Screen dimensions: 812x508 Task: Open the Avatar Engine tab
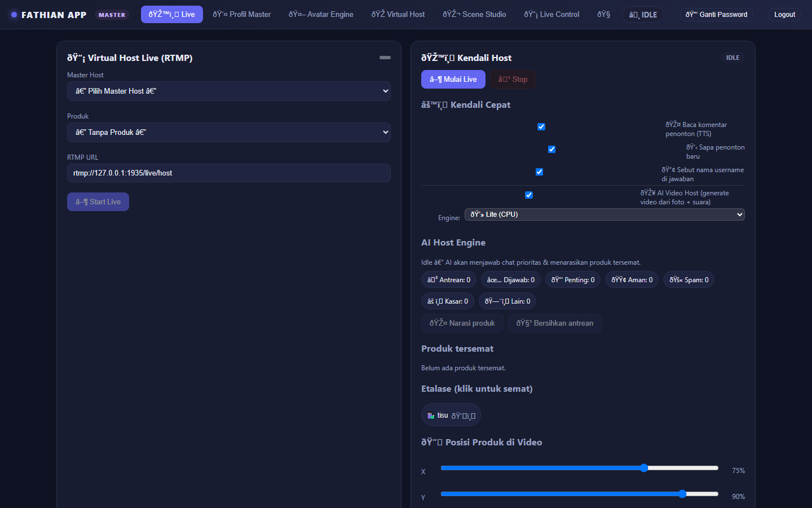321,15
